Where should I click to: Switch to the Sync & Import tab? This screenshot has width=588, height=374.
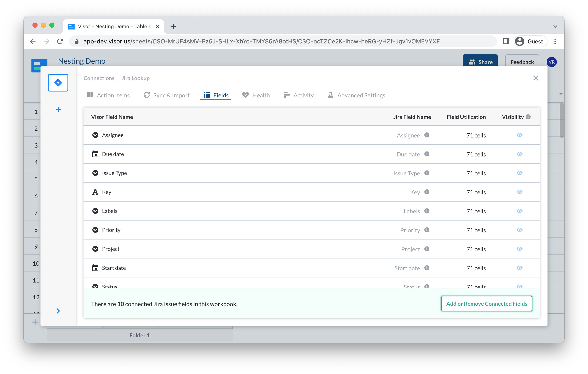[167, 95]
